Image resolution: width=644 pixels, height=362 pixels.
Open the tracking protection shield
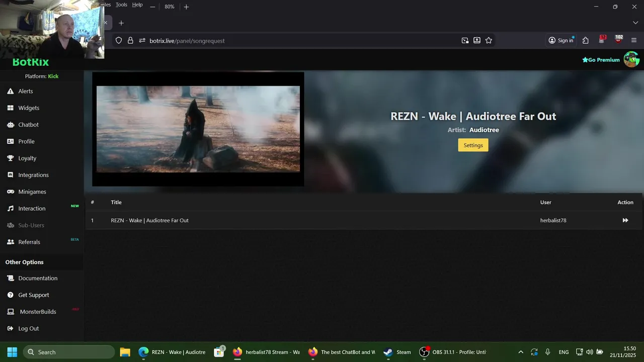[119, 41]
